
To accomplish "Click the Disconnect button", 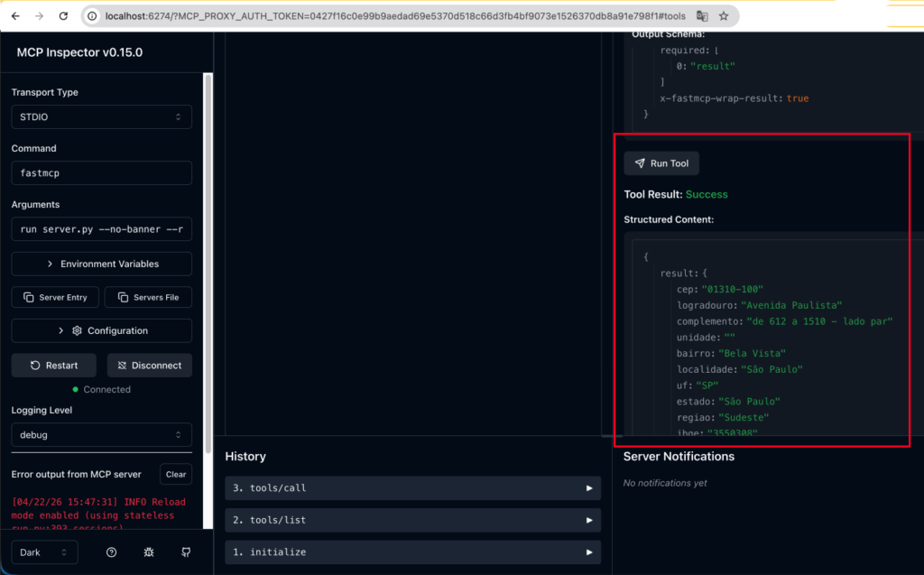I will coord(149,366).
